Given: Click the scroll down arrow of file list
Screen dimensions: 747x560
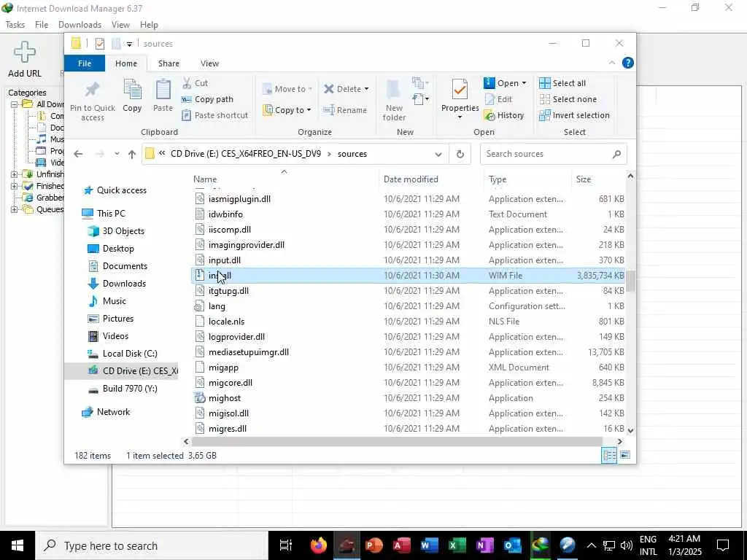Looking at the screenshot, I should coord(630,430).
